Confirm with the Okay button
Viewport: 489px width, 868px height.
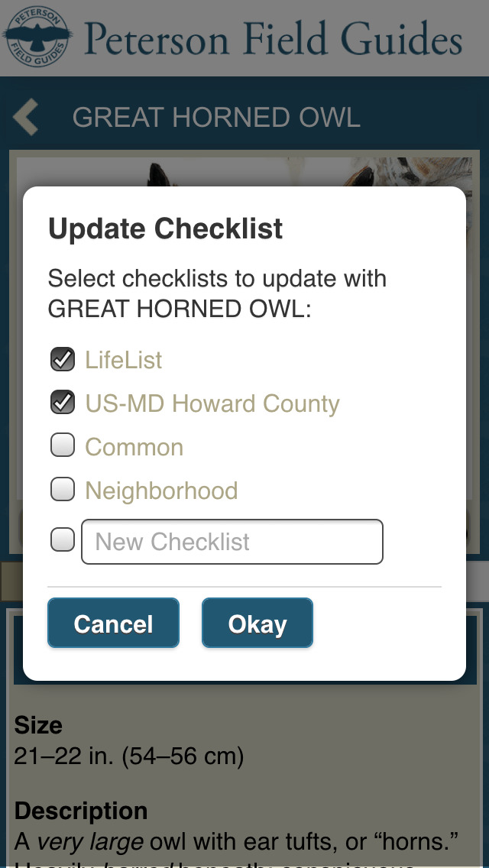(x=257, y=623)
